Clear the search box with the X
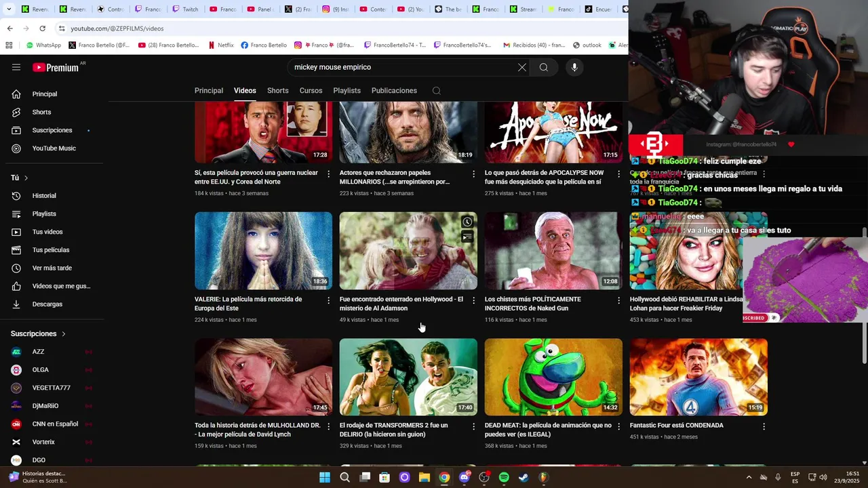The image size is (868, 488). coord(522,67)
